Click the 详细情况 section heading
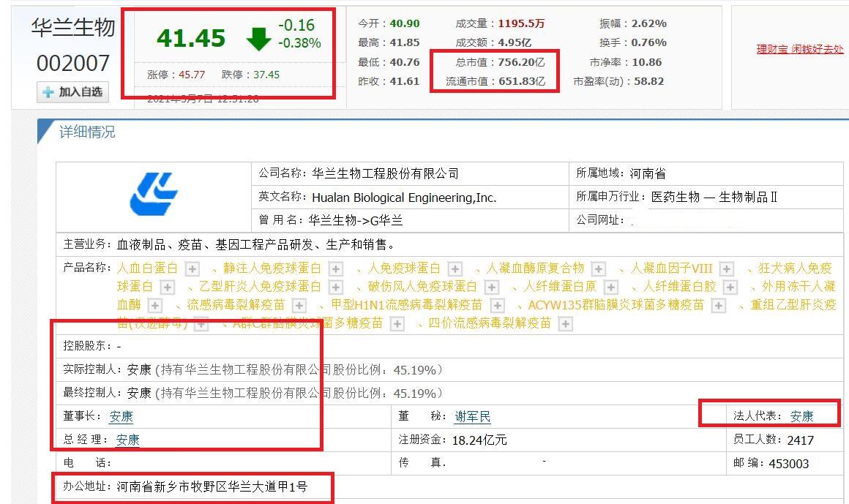Viewport: 849px width, 504px height. click(87, 132)
